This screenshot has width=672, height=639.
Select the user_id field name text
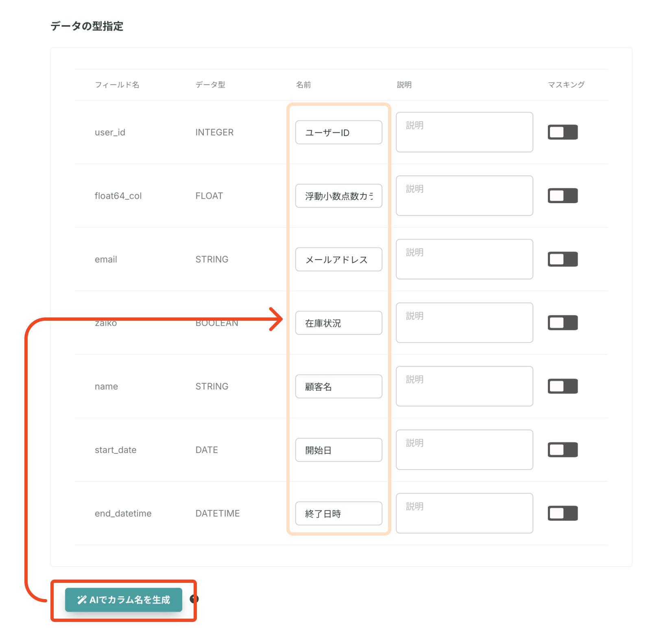(110, 132)
